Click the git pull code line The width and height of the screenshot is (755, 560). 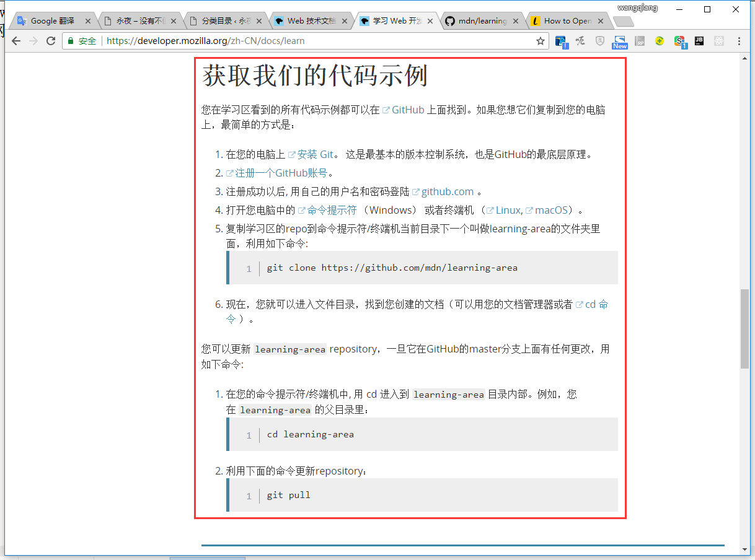point(289,495)
